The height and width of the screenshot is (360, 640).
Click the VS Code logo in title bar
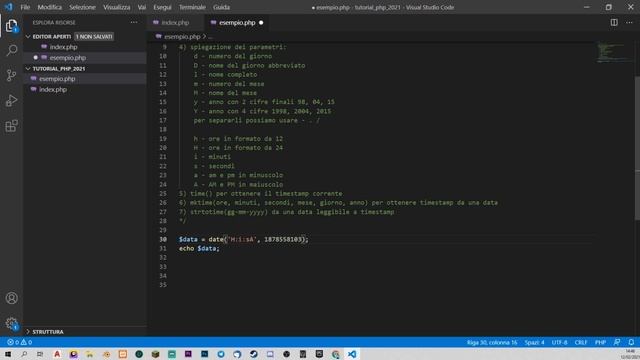pyautogui.click(x=9, y=7)
